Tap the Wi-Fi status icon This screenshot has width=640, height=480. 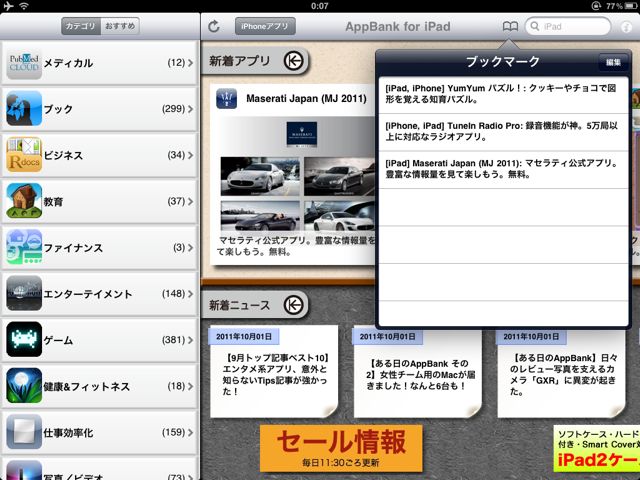point(24,6)
